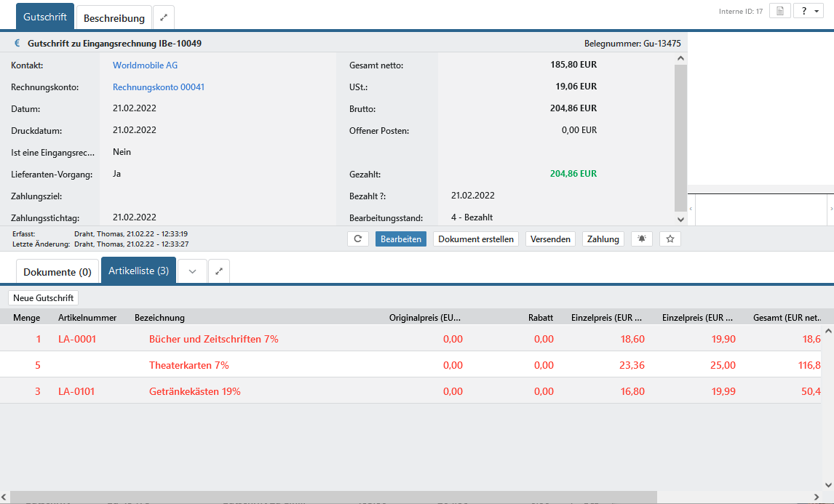Mark credit note as favorite with star
834x504 pixels.
[670, 239]
